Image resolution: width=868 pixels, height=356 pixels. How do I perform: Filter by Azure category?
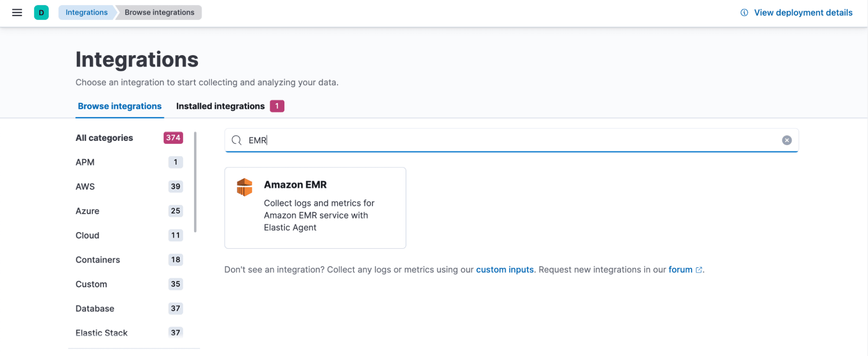(87, 211)
